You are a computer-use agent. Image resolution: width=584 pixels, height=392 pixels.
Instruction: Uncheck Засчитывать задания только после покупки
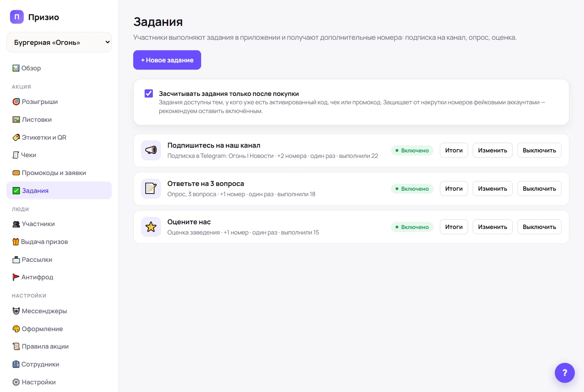tap(149, 93)
